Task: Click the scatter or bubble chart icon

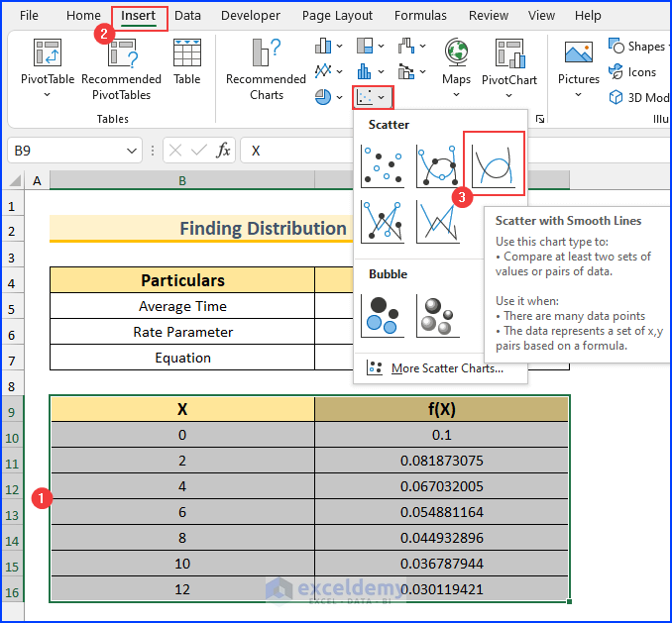Action: point(365,98)
